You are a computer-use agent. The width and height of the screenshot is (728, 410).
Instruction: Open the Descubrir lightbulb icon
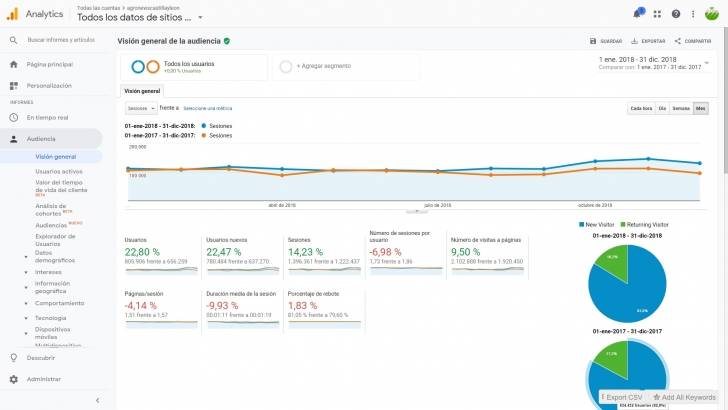pyautogui.click(x=14, y=357)
